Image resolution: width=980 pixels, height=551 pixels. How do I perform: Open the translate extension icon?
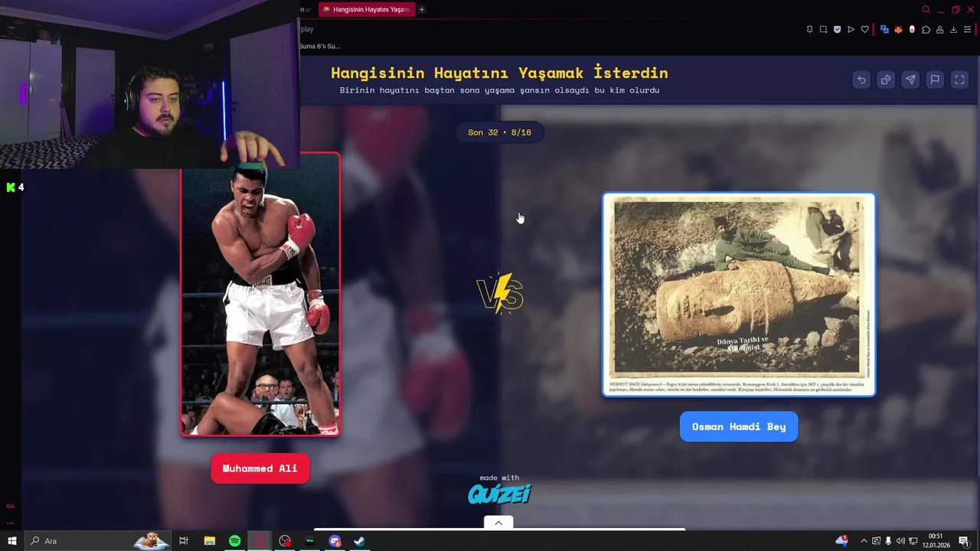point(884,29)
